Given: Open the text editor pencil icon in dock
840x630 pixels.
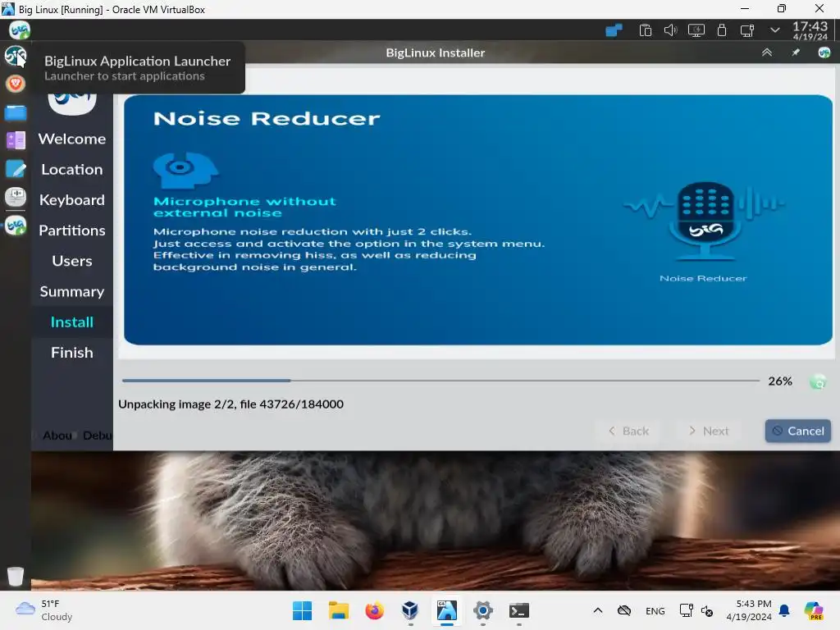Looking at the screenshot, I should pos(15,169).
